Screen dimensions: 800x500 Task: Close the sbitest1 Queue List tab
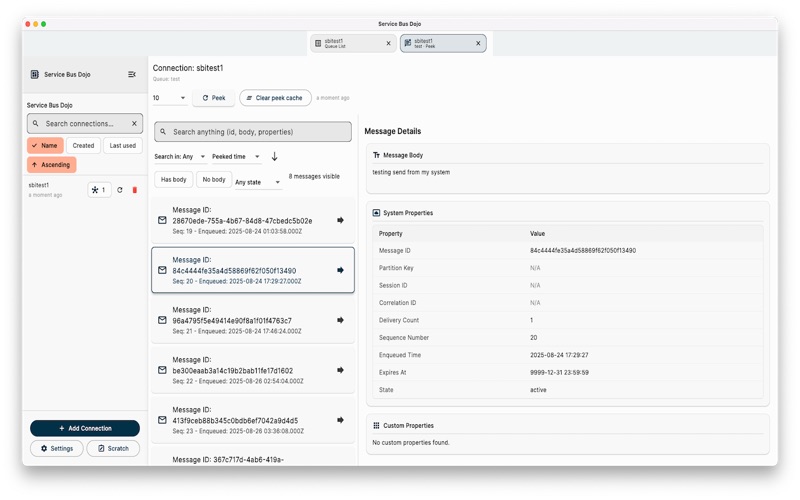point(389,43)
